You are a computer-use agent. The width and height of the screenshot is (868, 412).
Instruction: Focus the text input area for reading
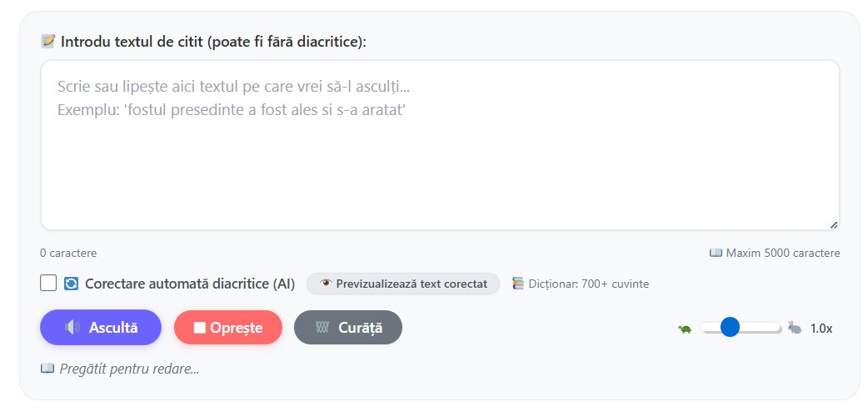pos(440,145)
